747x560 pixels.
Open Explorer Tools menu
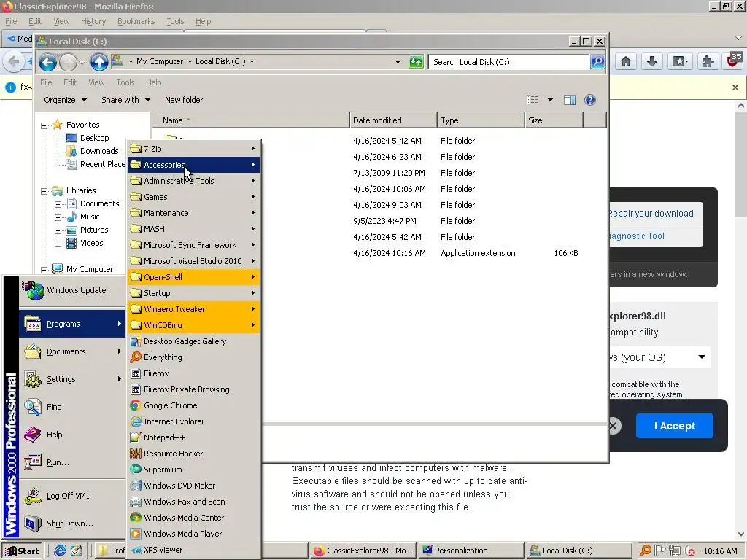pos(125,82)
